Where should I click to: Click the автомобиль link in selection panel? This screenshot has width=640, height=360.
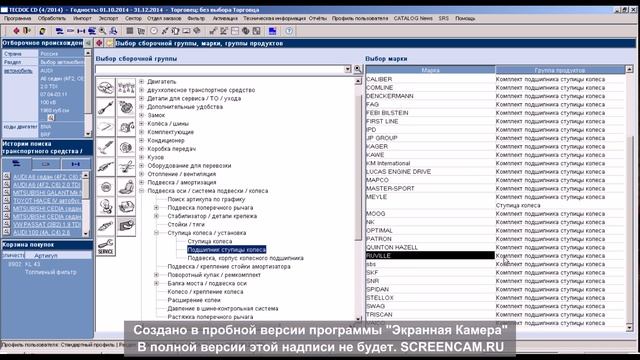tap(18, 71)
